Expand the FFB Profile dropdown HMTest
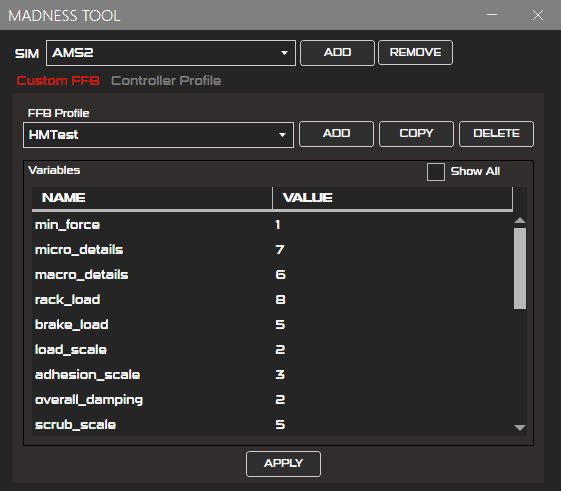This screenshot has width=561, height=491. click(158, 135)
